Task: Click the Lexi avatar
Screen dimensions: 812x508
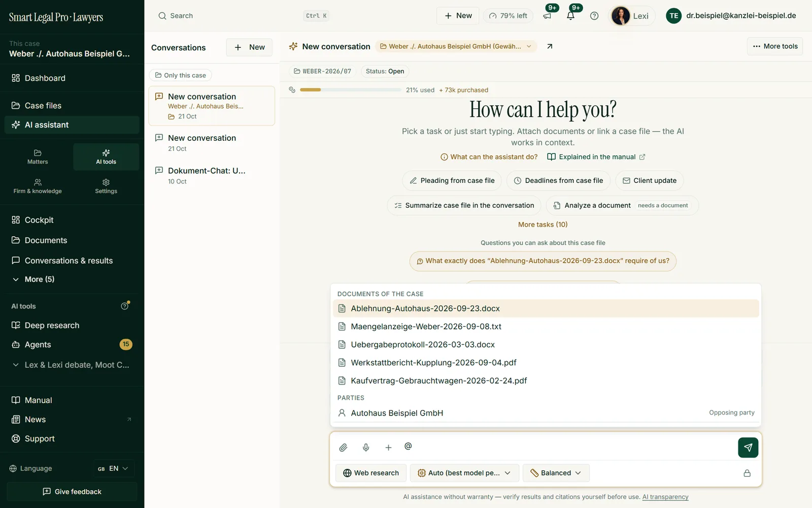Action: [x=620, y=16]
